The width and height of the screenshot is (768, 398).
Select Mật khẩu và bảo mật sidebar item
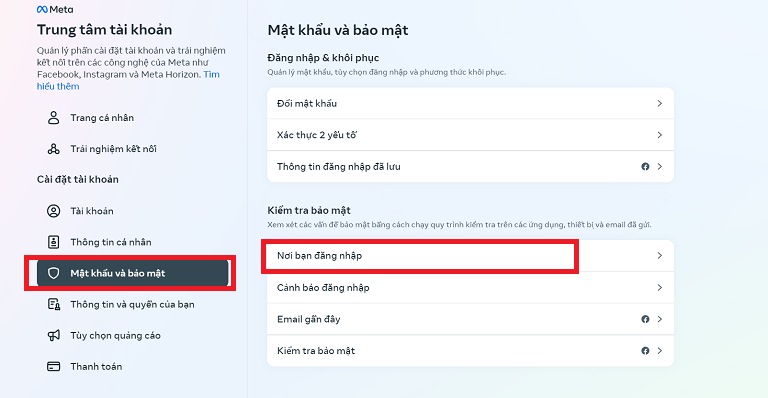pyautogui.click(x=132, y=273)
